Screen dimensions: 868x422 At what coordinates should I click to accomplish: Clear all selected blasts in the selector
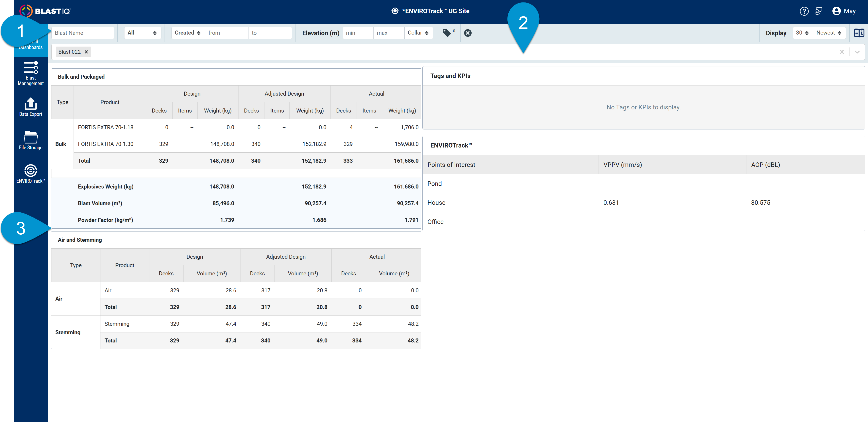pyautogui.click(x=842, y=52)
